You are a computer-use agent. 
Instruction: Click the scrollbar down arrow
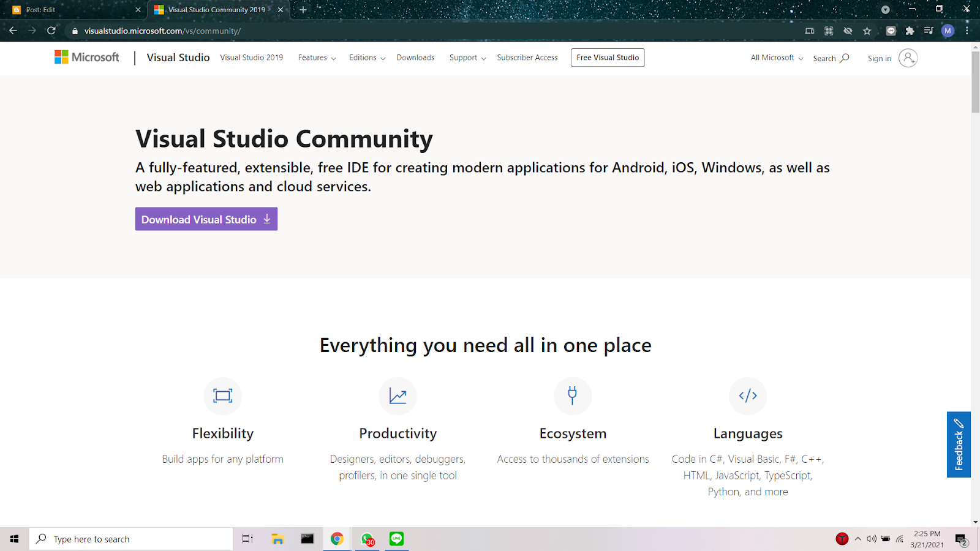point(975,522)
